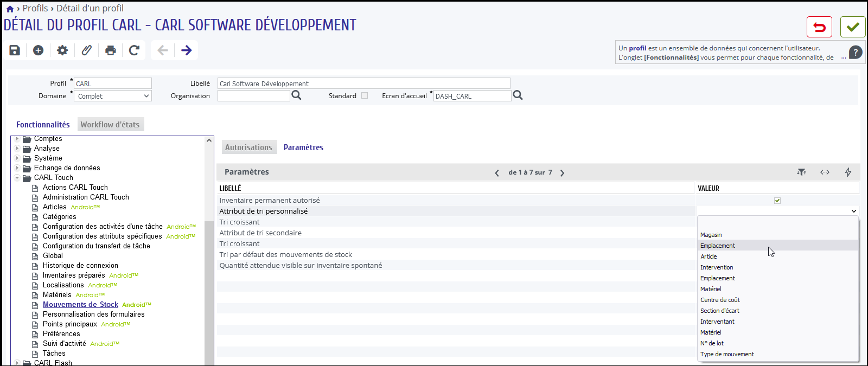Click the red undo cancel button

[819, 27]
